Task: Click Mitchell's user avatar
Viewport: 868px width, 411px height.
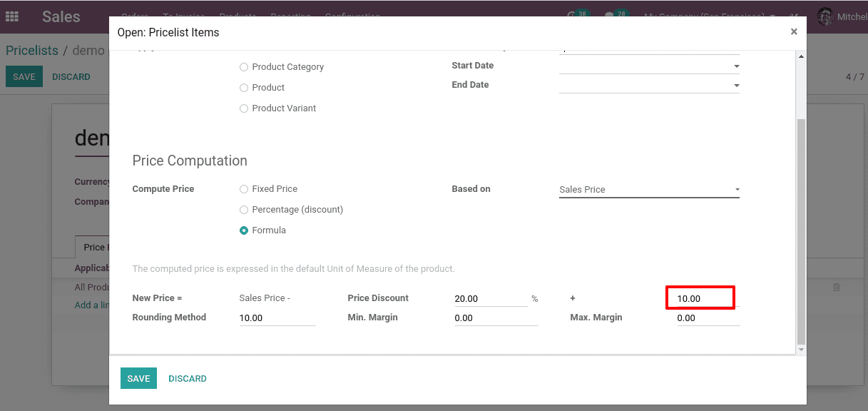Action: pos(825,16)
